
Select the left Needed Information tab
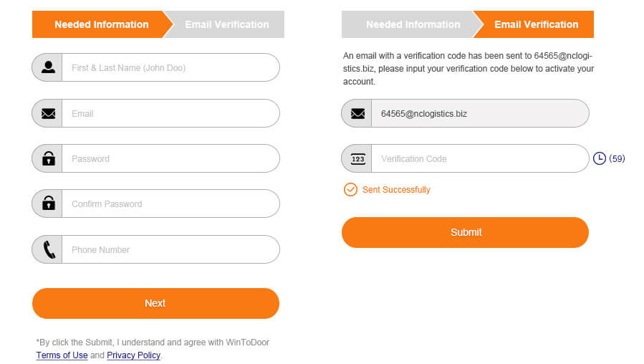pyautogui.click(x=101, y=24)
